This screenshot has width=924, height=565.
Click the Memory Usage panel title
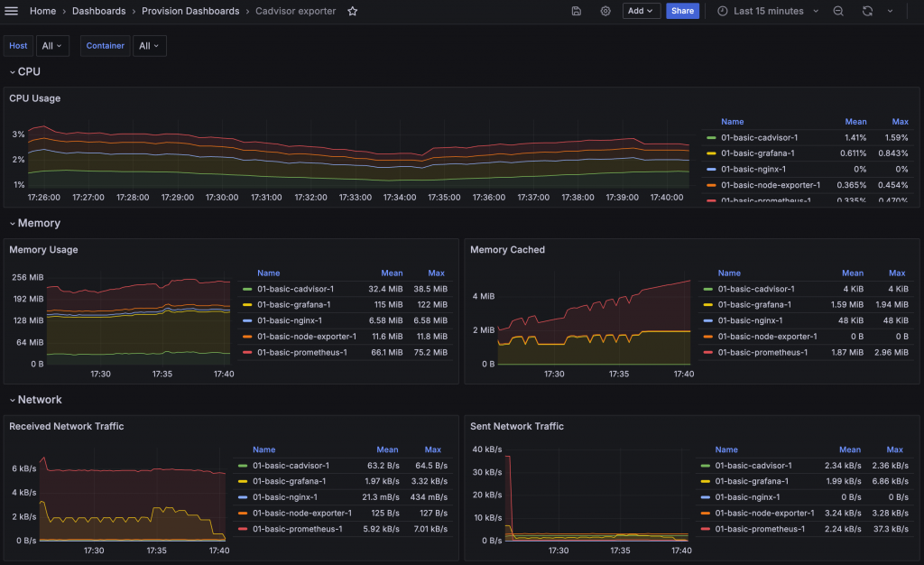[x=43, y=250]
